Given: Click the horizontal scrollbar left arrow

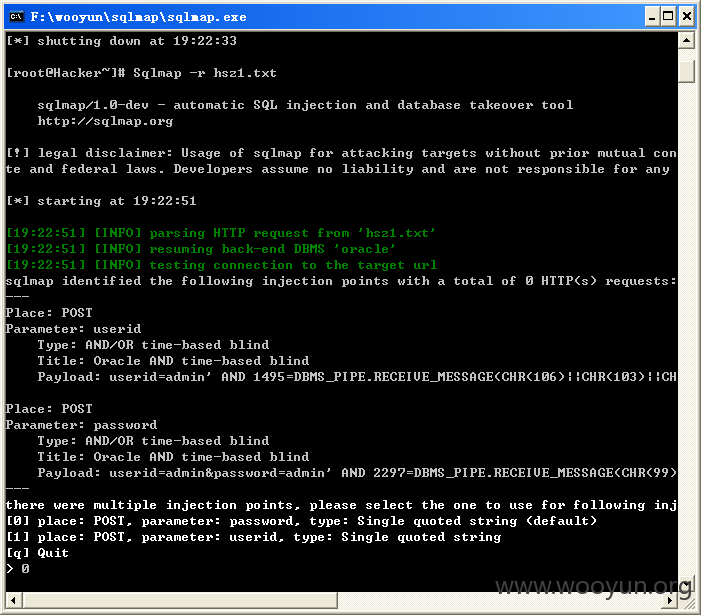Looking at the screenshot, I should coord(13,600).
